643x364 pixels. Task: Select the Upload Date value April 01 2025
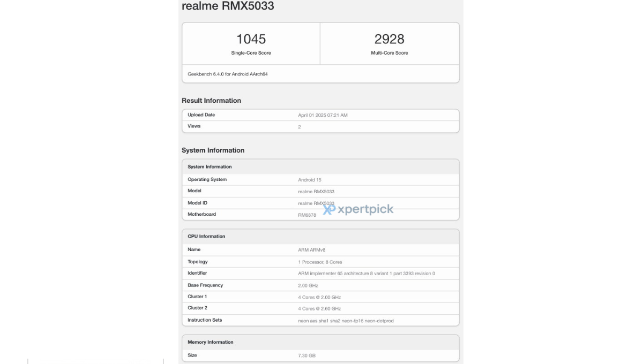pyautogui.click(x=323, y=115)
